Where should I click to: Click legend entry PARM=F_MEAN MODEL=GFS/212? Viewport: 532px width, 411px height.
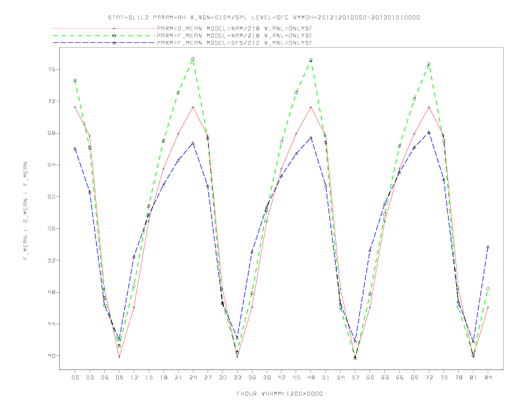[234, 43]
